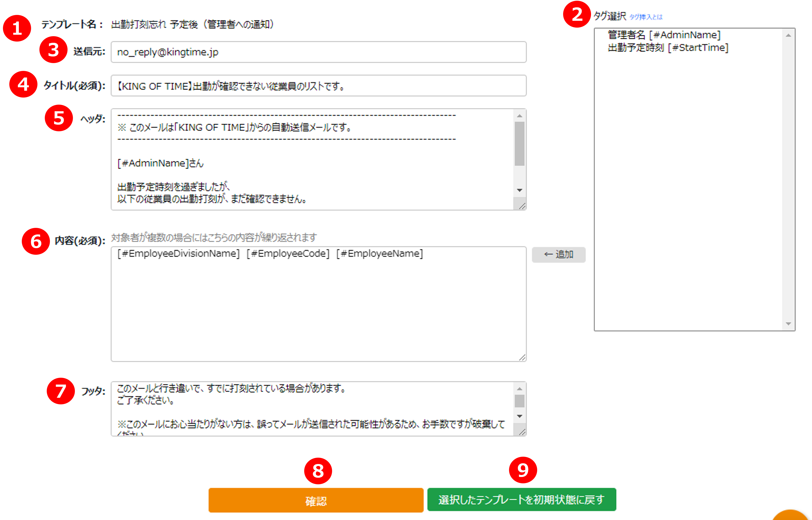Image resolution: width=812 pixels, height=520 pixels.
Task: Click the resize handle of ヘッダ text area
Action: [x=522, y=206]
